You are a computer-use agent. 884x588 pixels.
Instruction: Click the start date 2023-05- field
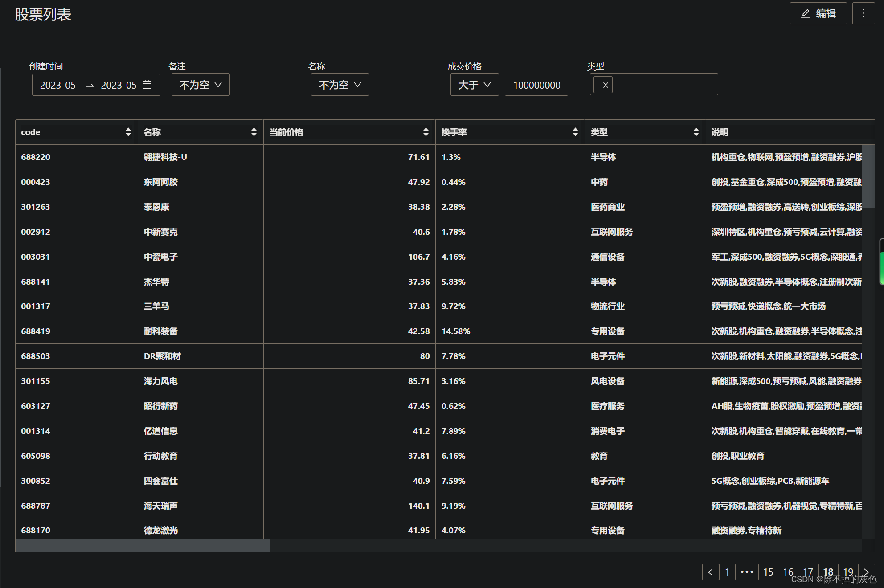tap(59, 85)
